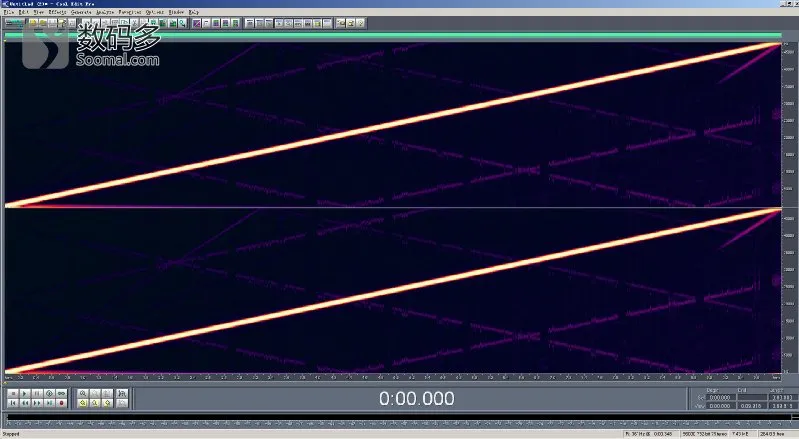Click the Go to Beginning transport button
This screenshot has height=439, width=799.
point(13,403)
